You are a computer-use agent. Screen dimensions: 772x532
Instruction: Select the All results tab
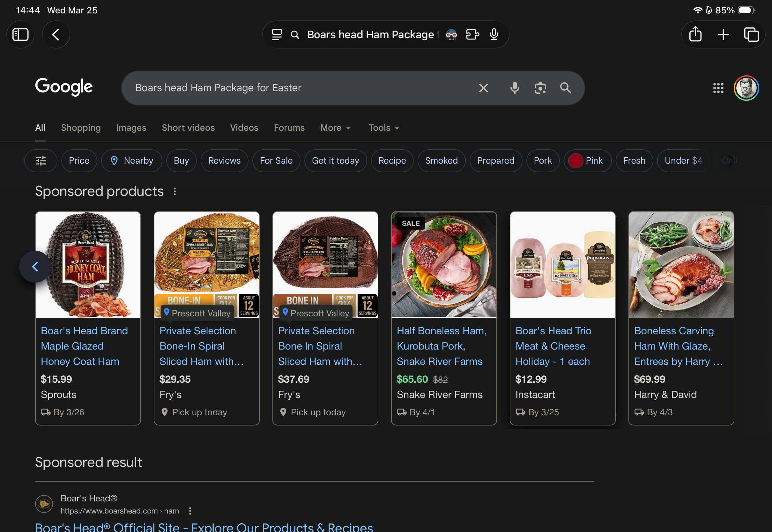pyautogui.click(x=40, y=128)
